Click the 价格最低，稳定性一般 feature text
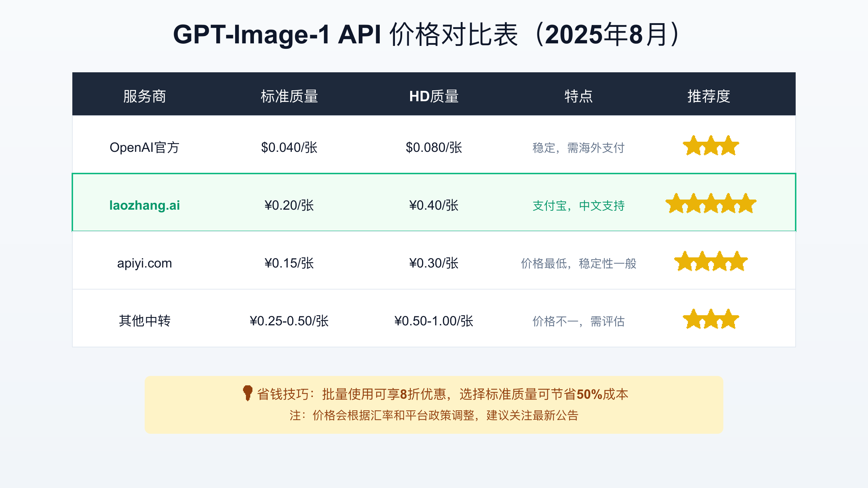This screenshot has height=488, width=868. (579, 264)
